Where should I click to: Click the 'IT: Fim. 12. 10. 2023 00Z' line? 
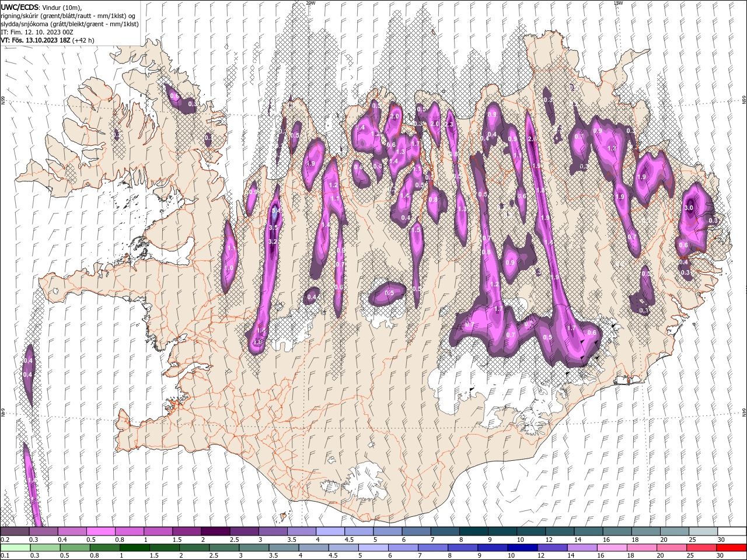pos(36,32)
